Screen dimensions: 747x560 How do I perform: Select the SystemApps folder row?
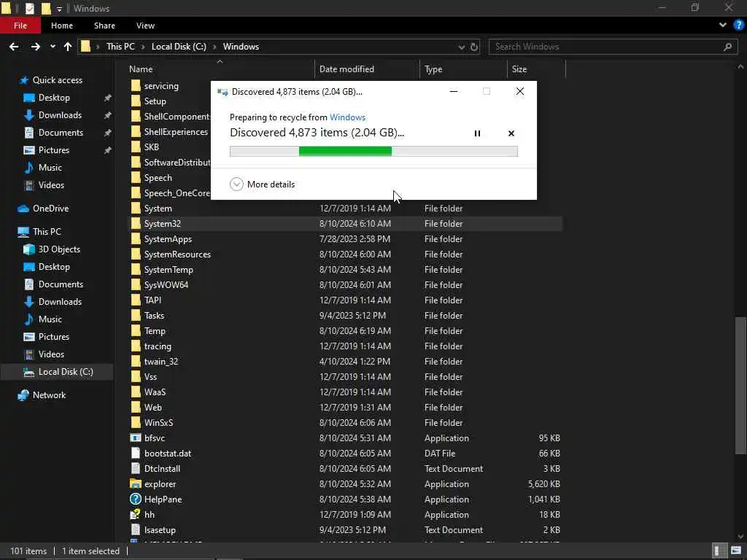[x=345, y=239]
